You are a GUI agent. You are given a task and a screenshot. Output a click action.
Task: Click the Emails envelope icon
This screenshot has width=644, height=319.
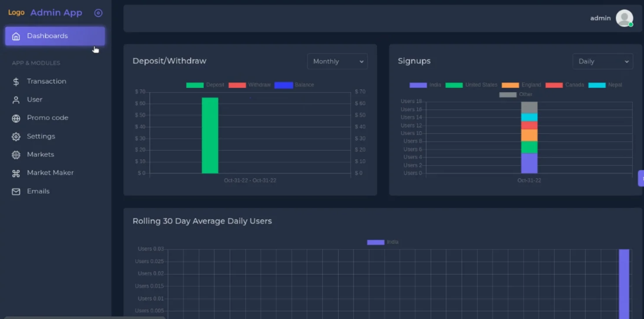[16, 191]
